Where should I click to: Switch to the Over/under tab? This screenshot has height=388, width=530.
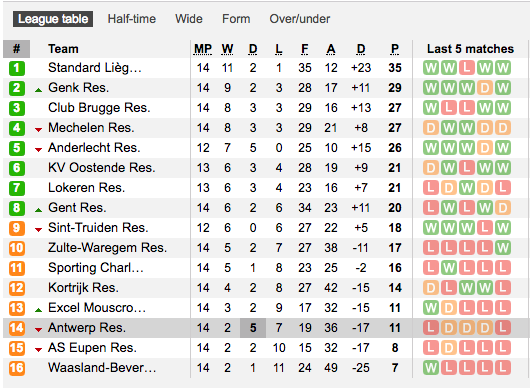(299, 19)
